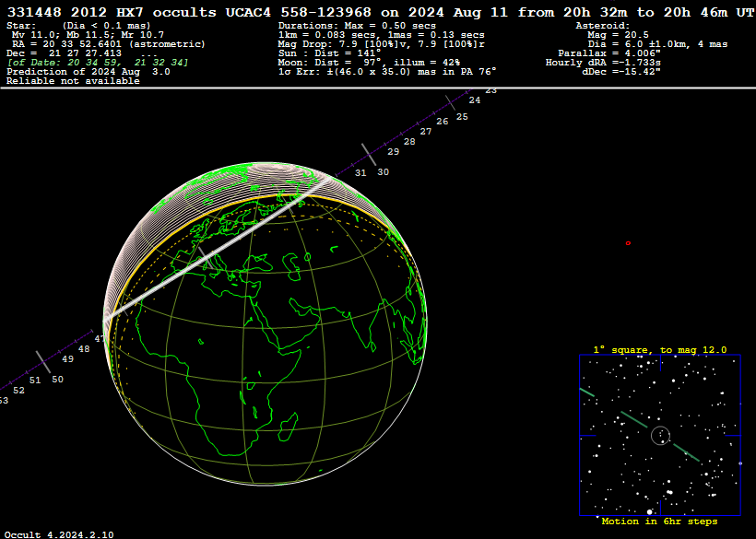Click the asteroid 'Mag = 20.5' value
The width and height of the screenshot is (756, 539).
(x=618, y=35)
